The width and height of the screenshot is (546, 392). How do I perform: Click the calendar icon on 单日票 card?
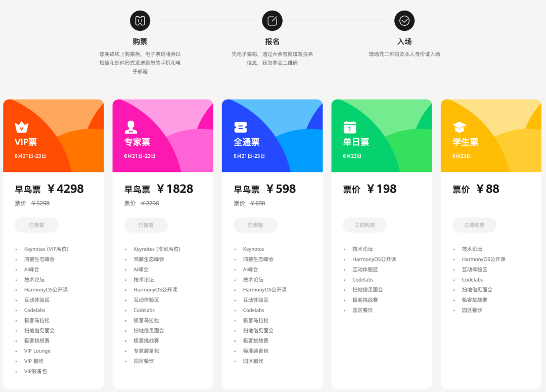350,127
